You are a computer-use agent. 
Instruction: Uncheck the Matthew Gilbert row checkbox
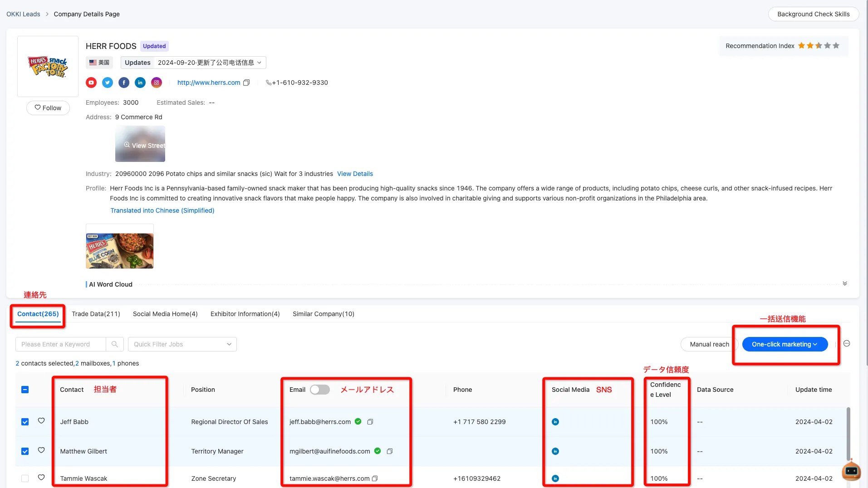click(x=25, y=451)
